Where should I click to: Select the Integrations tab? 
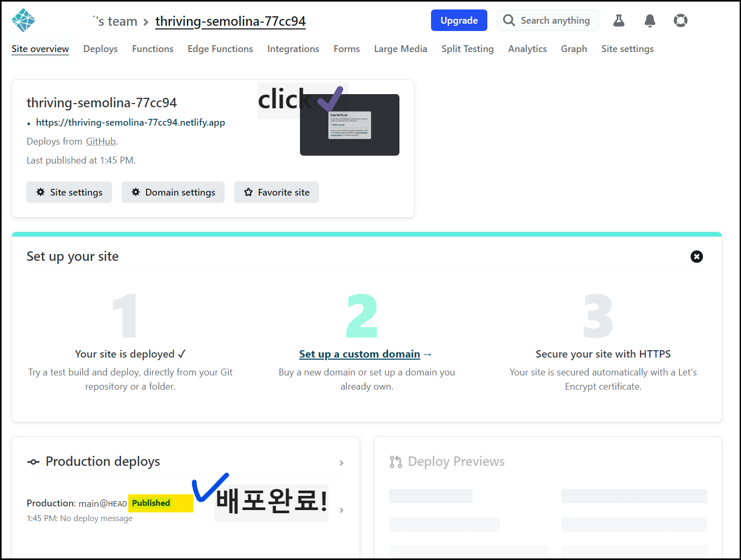pos(293,49)
